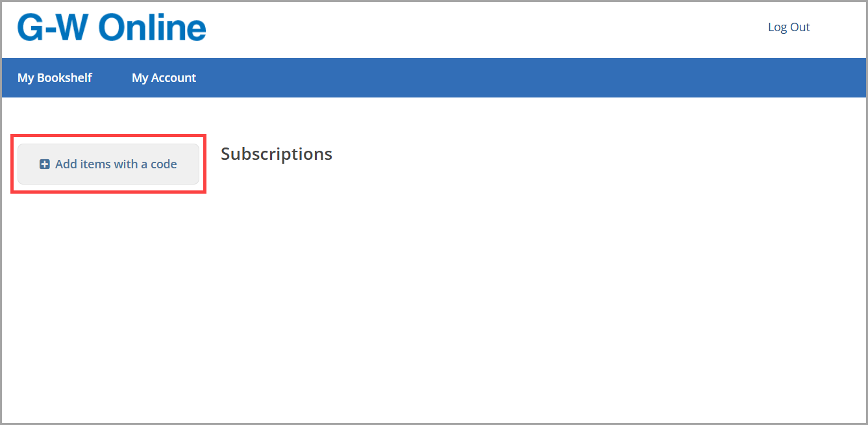This screenshot has width=868, height=425.
Task: Open the My Account menu item
Action: (164, 78)
